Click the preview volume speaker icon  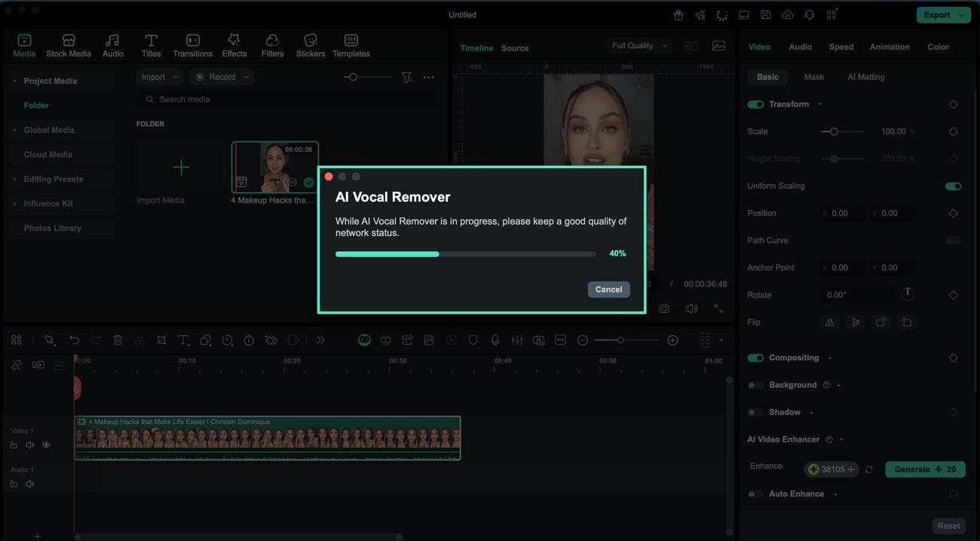pos(691,309)
